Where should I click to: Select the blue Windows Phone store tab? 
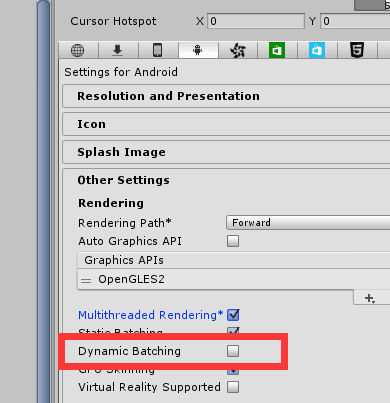[317, 50]
